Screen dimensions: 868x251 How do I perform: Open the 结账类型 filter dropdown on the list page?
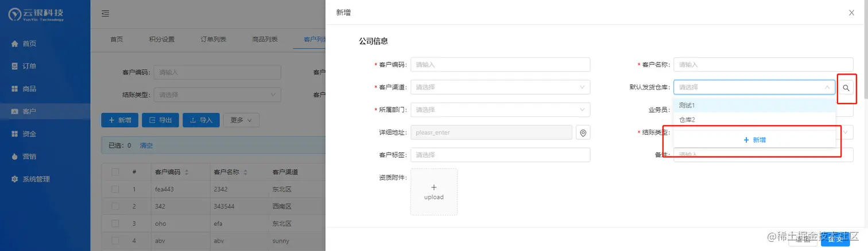(x=217, y=95)
